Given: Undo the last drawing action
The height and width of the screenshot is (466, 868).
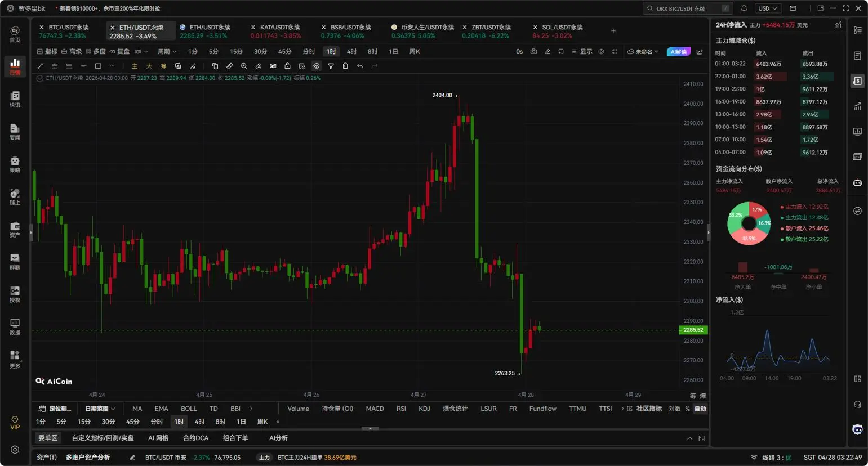Looking at the screenshot, I should pyautogui.click(x=360, y=66).
